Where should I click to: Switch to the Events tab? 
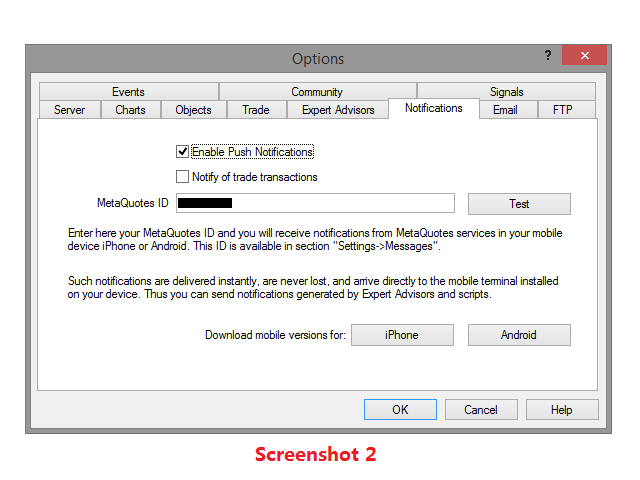[x=129, y=91]
